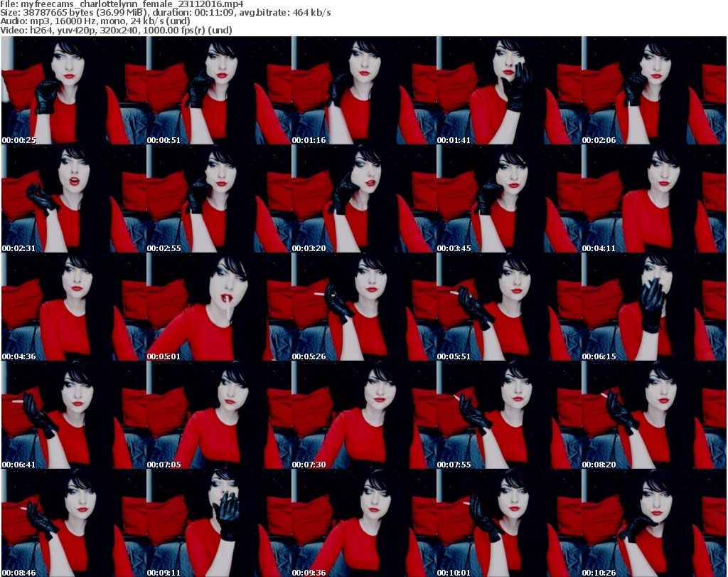728x577 pixels.
Task: Click the Video h264 info line
Action: tap(116, 30)
